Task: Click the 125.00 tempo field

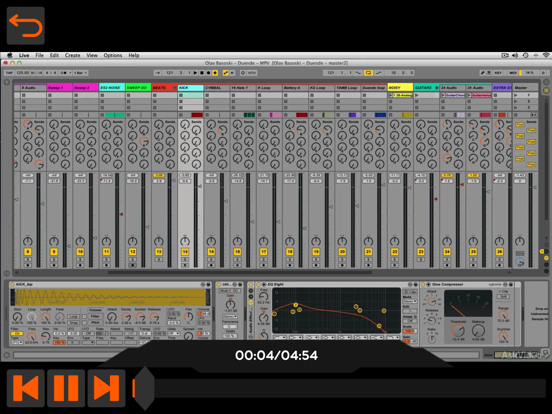Action: 22,73
